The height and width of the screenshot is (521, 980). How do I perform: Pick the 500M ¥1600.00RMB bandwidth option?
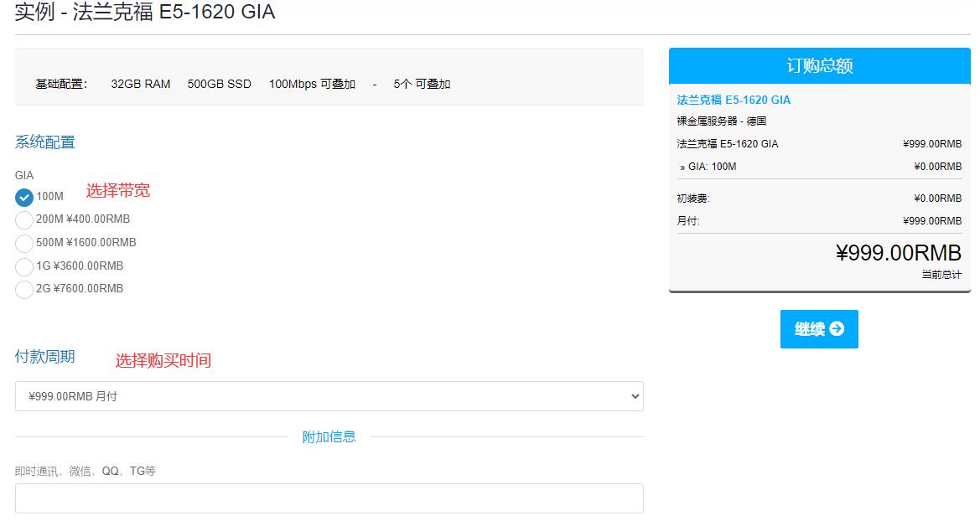[x=23, y=243]
